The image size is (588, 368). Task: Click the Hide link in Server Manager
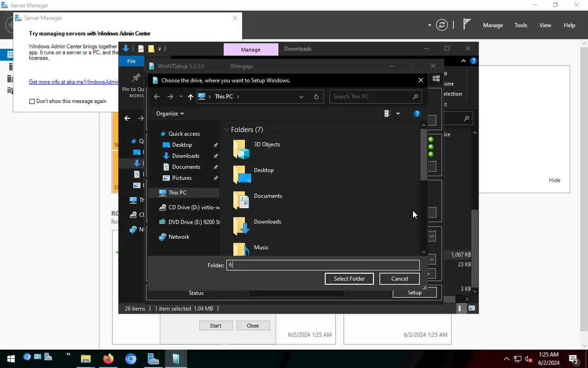(554, 180)
